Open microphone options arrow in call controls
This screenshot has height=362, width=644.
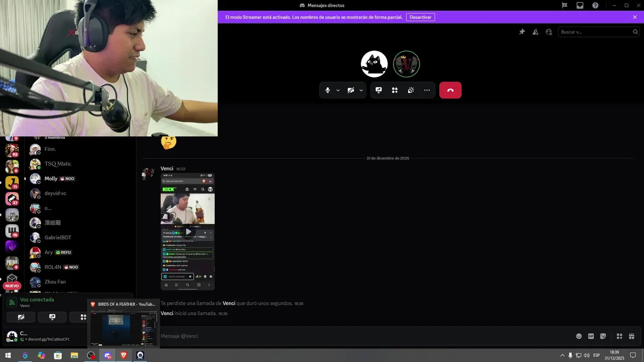[338, 90]
